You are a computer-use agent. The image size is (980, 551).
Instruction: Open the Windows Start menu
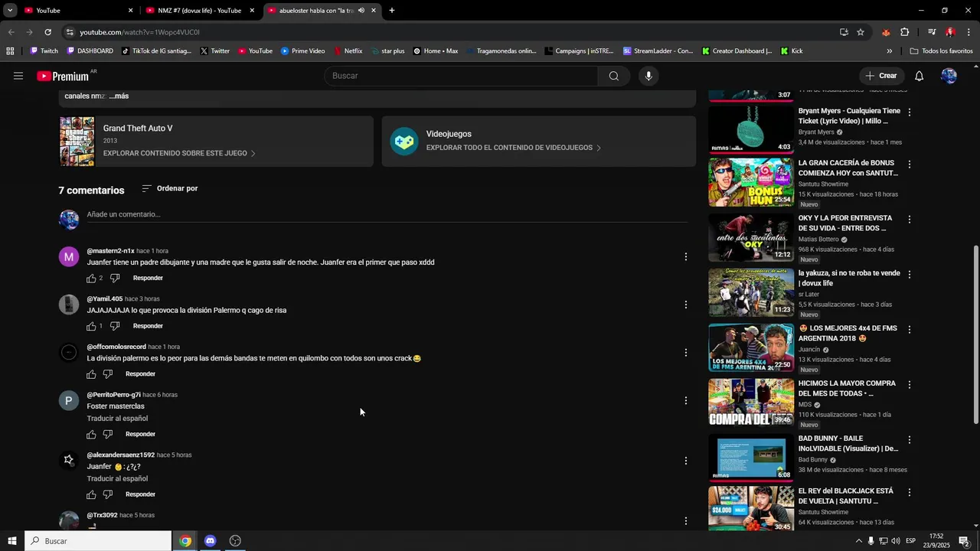pos(11,541)
